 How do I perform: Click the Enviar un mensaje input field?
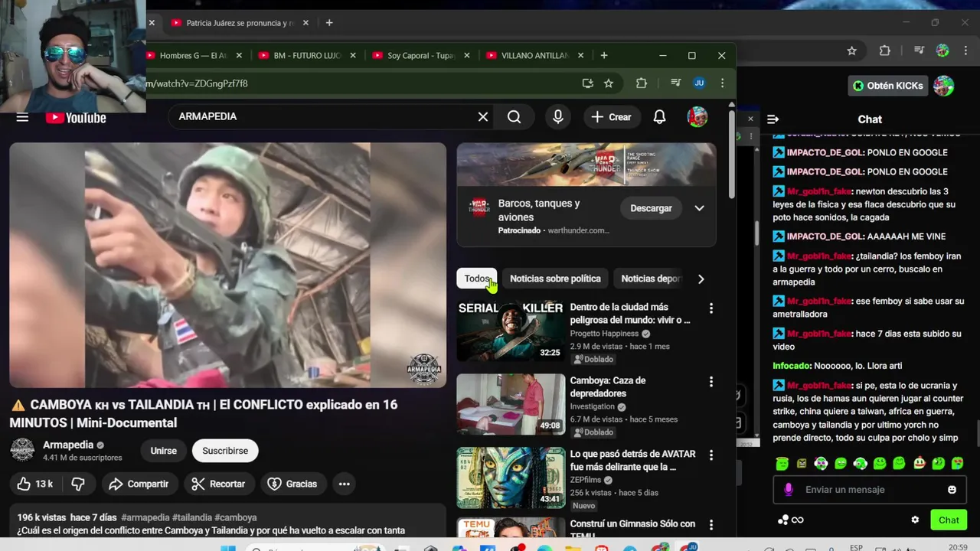point(869,490)
